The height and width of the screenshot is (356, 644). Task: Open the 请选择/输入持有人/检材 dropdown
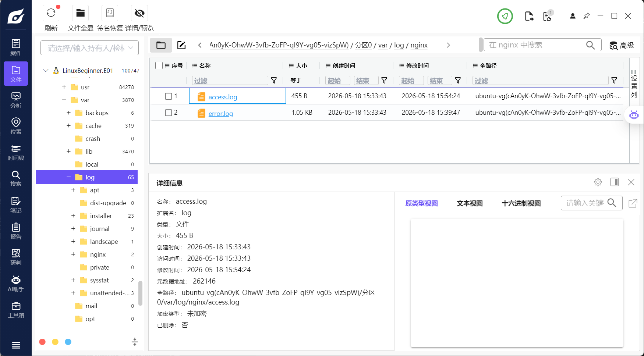tap(89, 48)
